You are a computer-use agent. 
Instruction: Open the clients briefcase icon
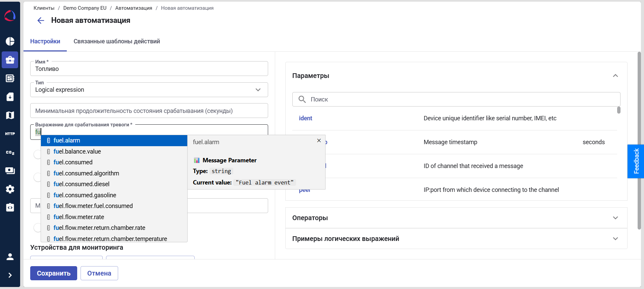point(10,60)
